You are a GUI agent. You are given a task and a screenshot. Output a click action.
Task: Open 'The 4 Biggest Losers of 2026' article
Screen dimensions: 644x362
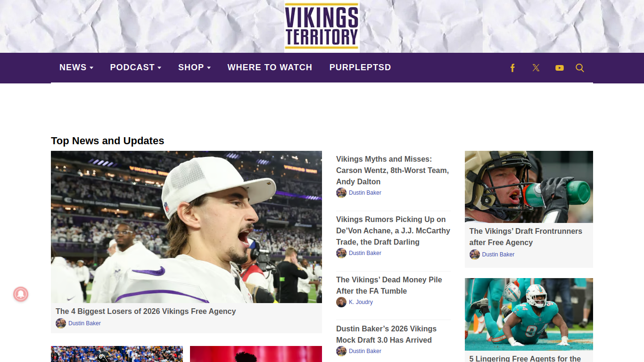(x=146, y=311)
